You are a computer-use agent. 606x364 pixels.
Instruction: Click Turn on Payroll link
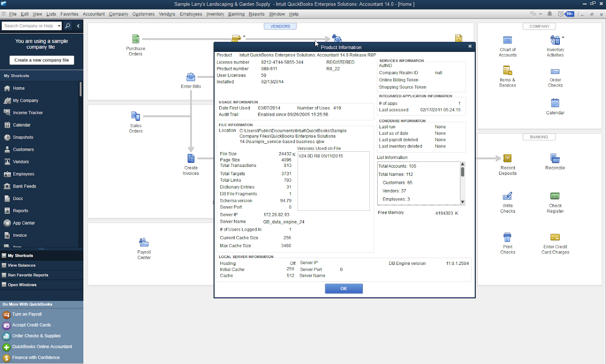pos(27,314)
